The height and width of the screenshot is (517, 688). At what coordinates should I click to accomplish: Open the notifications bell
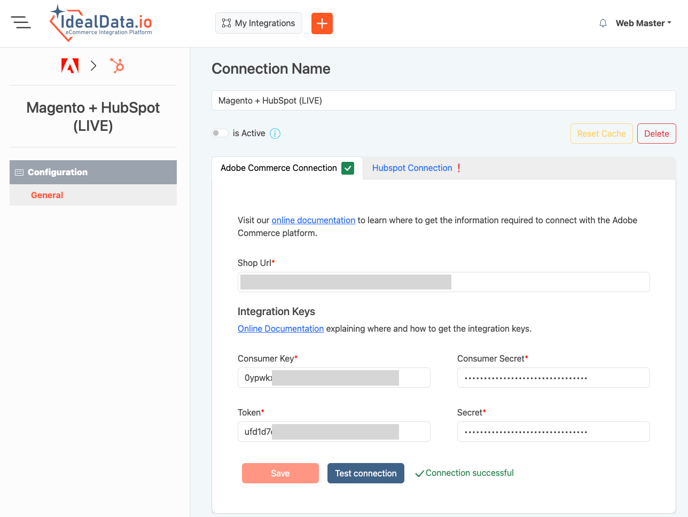pyautogui.click(x=603, y=23)
